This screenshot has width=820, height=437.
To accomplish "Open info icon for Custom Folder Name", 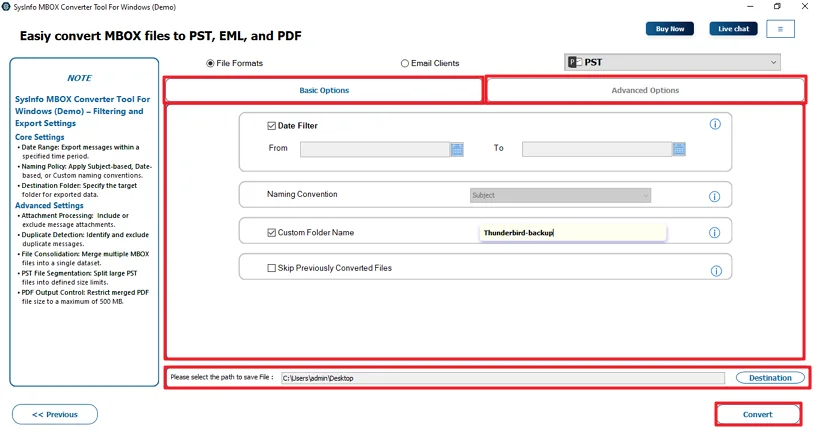I will click(714, 233).
